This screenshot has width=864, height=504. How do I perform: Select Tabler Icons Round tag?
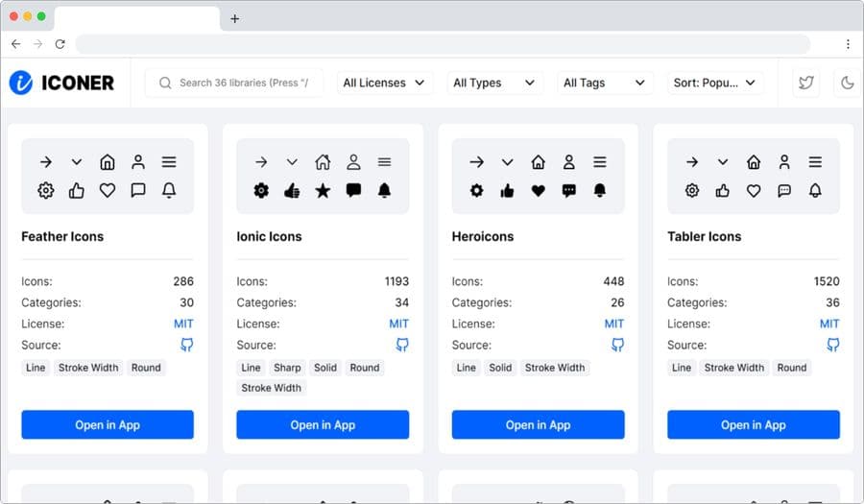(792, 368)
